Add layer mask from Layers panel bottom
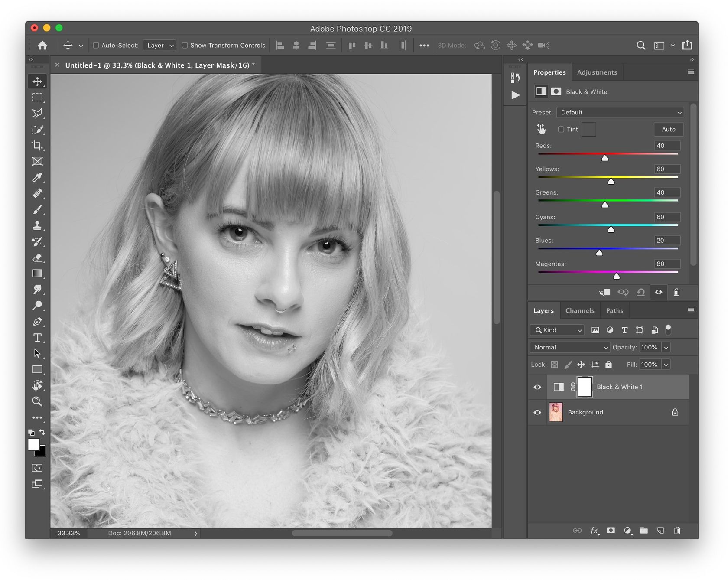Image resolution: width=728 pixels, height=580 pixels. [611, 530]
